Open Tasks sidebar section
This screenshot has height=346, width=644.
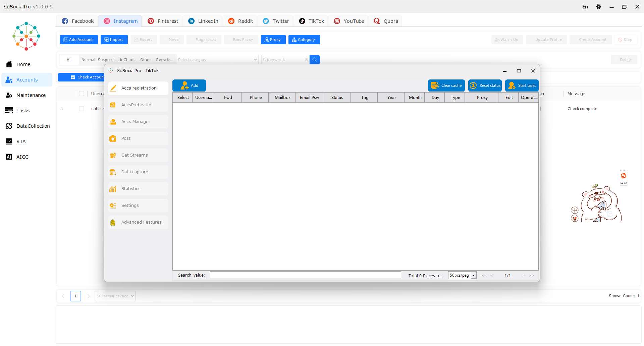pyautogui.click(x=26, y=111)
